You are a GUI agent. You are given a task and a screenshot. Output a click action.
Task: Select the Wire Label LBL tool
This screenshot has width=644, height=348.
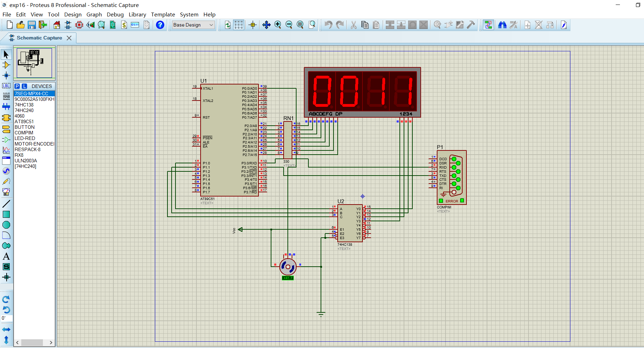(x=6, y=86)
